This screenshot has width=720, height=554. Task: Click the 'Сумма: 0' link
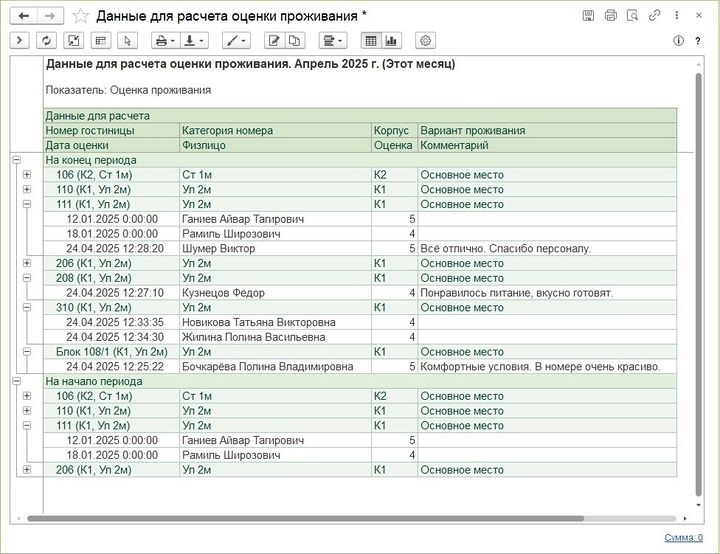(x=683, y=537)
